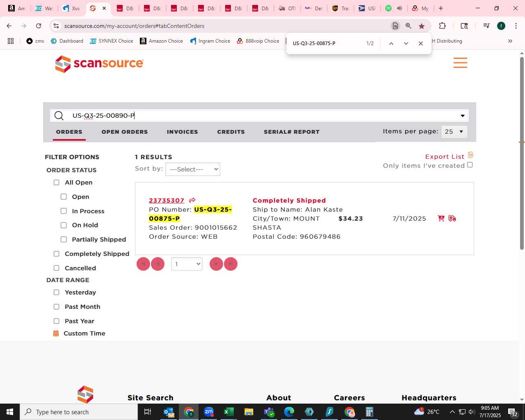Open the Sort by dropdown
Image resolution: width=525 pixels, height=420 pixels.
pos(193,169)
